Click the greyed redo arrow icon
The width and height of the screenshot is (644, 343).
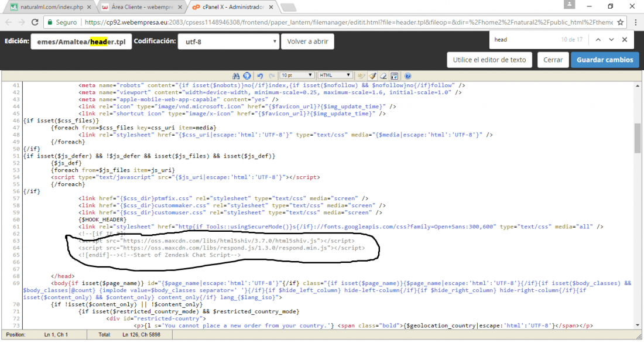pos(272,76)
